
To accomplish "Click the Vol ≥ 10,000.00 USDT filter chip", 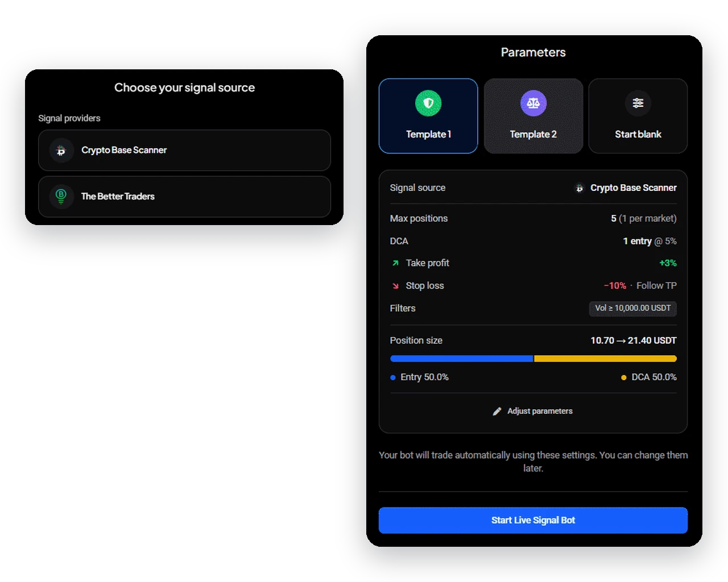I will pyautogui.click(x=632, y=308).
